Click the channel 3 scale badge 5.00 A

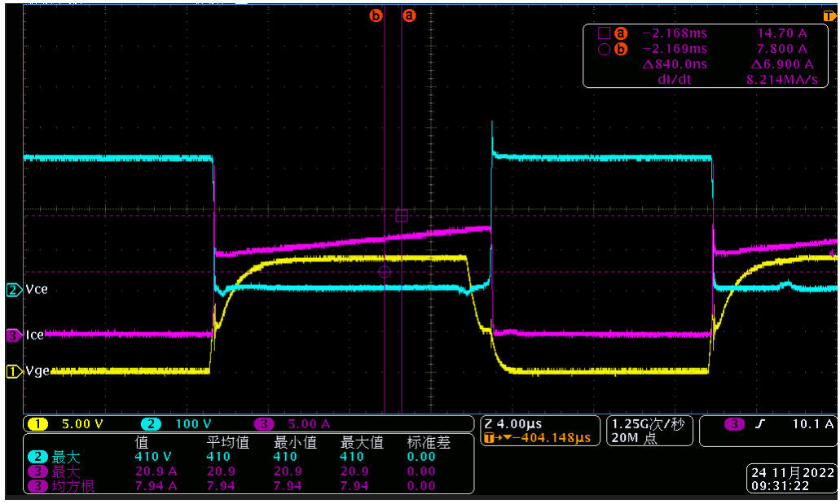pos(292,424)
